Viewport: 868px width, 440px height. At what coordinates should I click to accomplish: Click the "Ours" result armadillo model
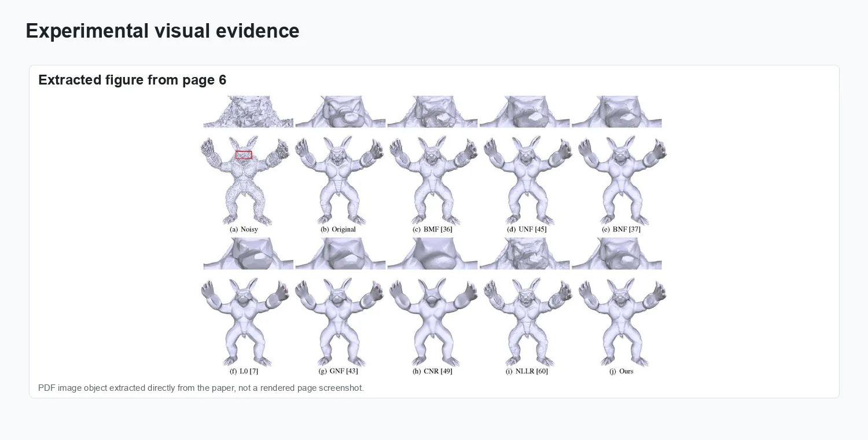tap(622, 322)
